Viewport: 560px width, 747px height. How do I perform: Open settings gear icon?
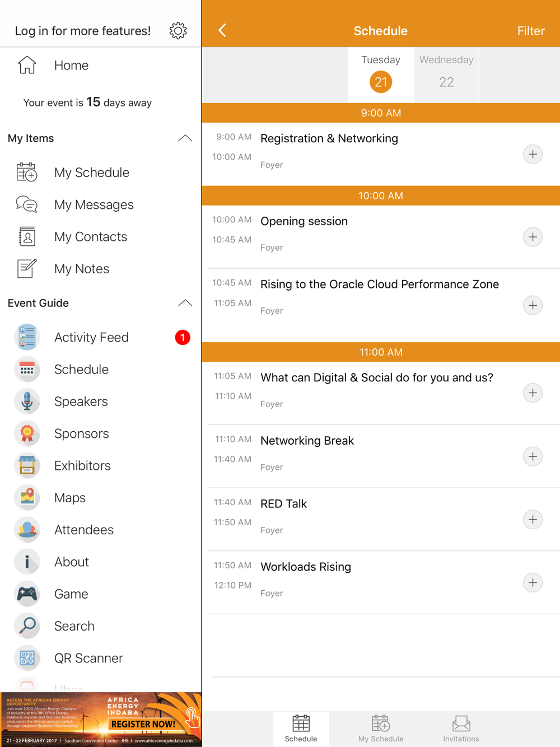178,31
